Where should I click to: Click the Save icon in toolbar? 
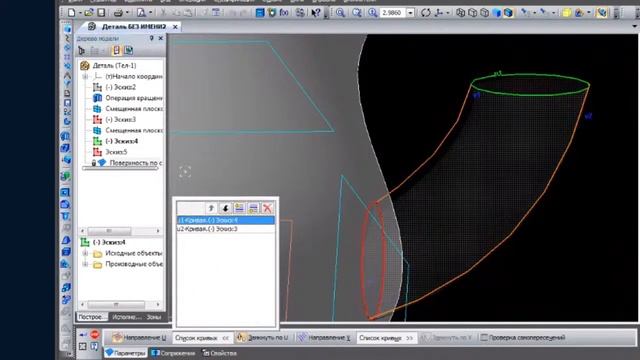click(x=101, y=13)
